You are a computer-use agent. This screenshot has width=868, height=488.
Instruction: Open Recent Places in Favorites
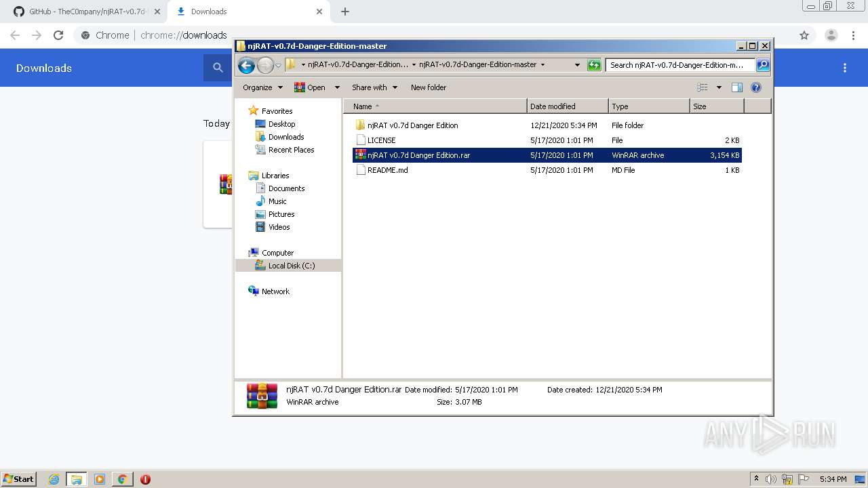click(x=285, y=150)
